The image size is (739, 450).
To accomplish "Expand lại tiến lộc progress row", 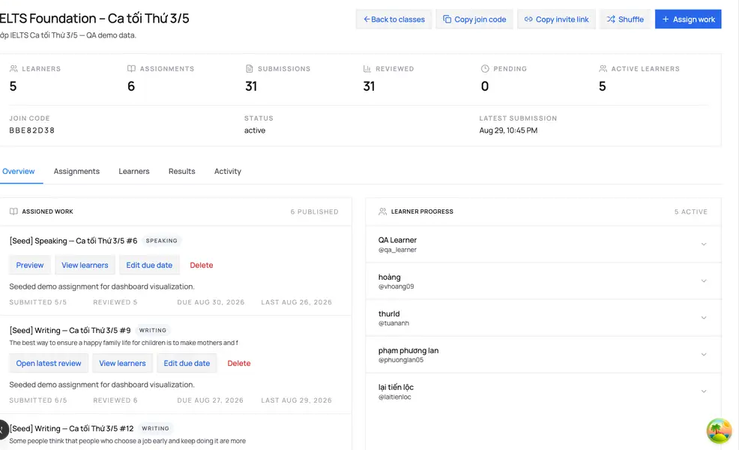I will pos(543,391).
